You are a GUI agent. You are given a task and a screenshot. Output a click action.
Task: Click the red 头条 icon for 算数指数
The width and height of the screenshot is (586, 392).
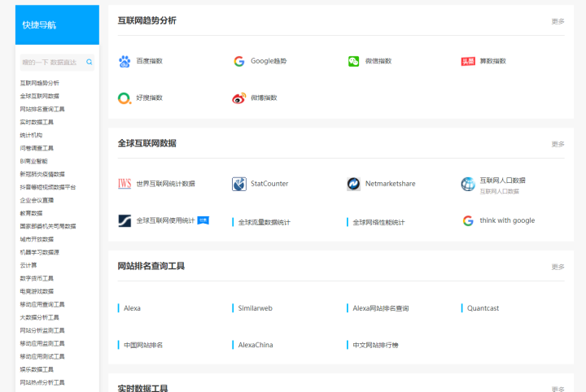click(x=468, y=61)
